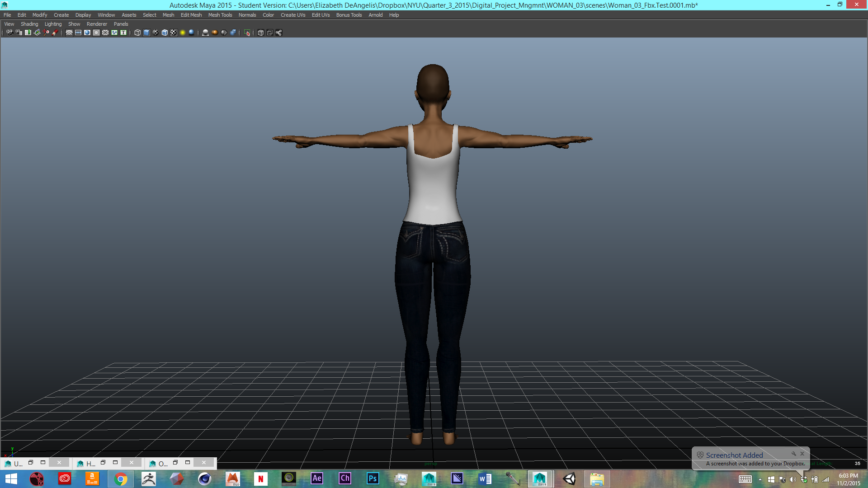Toggle 2D Pan/Zoom tool icon

click(x=46, y=33)
